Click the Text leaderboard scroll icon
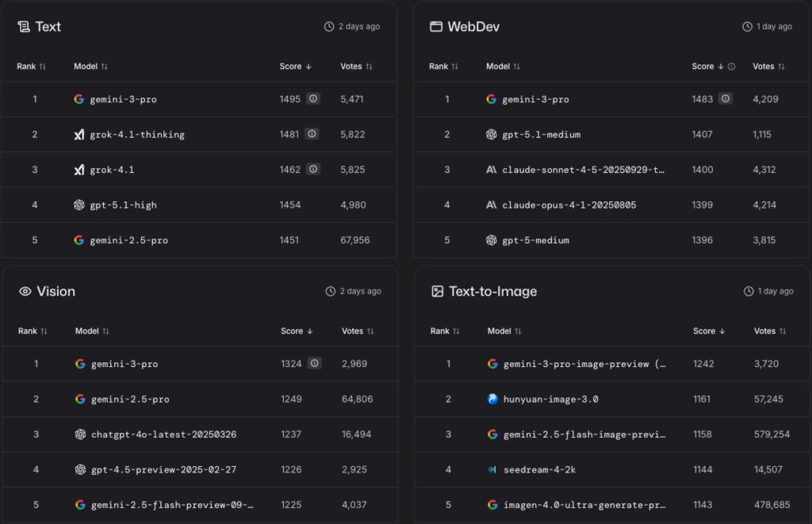Image resolution: width=812 pixels, height=524 pixels. click(x=24, y=27)
